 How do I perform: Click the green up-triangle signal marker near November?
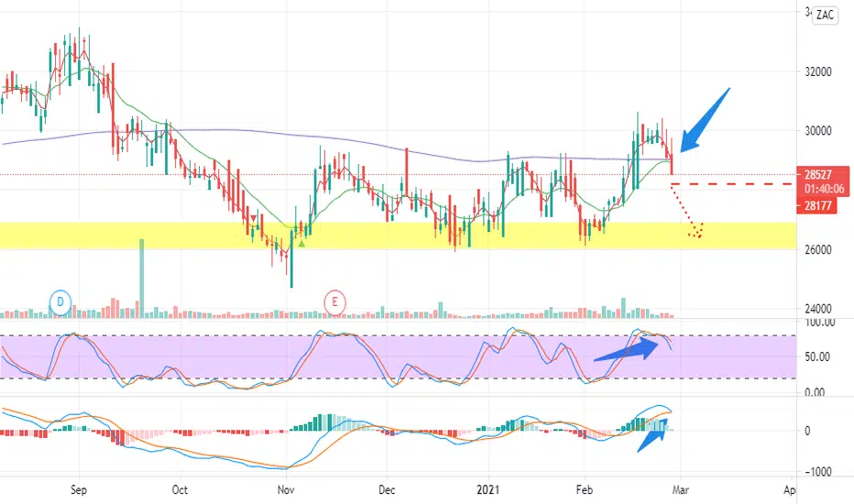tap(301, 243)
